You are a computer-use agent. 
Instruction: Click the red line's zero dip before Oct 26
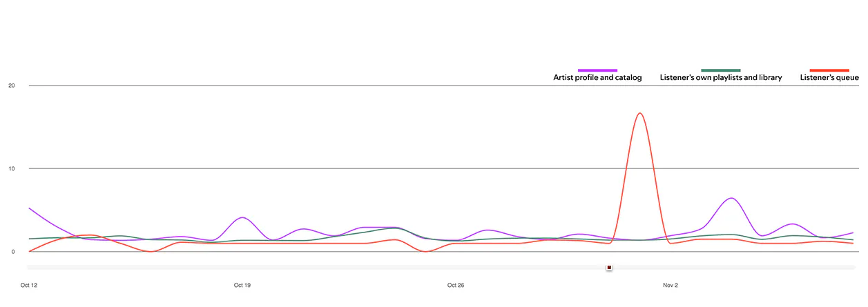pyautogui.click(x=426, y=251)
